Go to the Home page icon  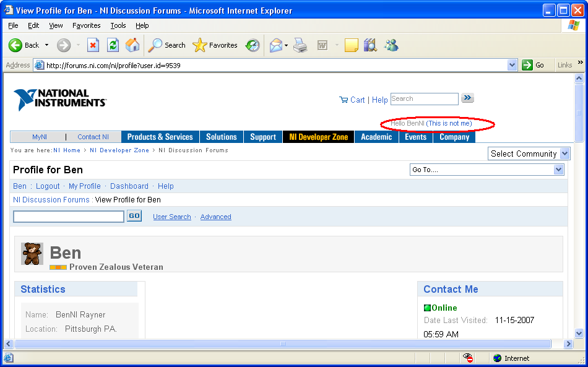pyautogui.click(x=132, y=45)
